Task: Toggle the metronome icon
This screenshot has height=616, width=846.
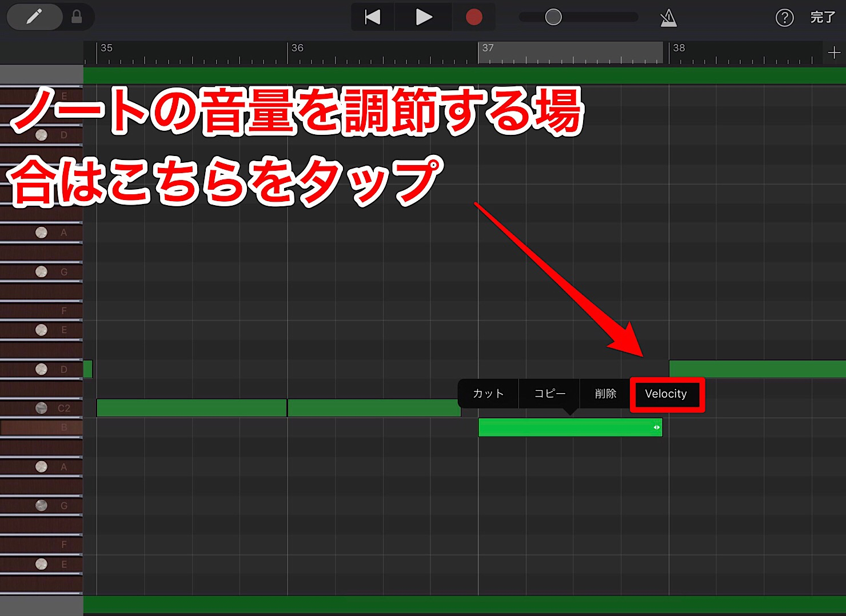Action: click(x=668, y=18)
